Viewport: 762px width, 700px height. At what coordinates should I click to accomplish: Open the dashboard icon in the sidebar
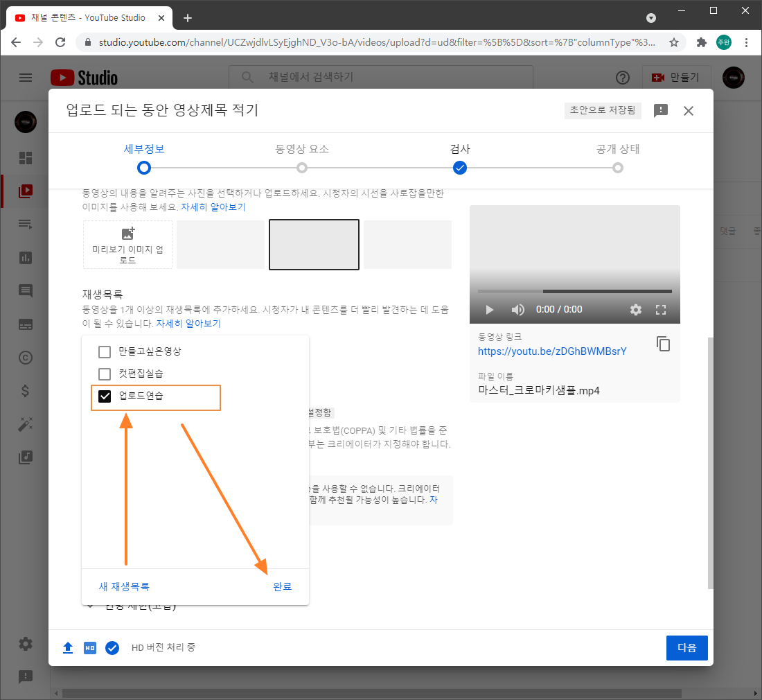[25, 157]
